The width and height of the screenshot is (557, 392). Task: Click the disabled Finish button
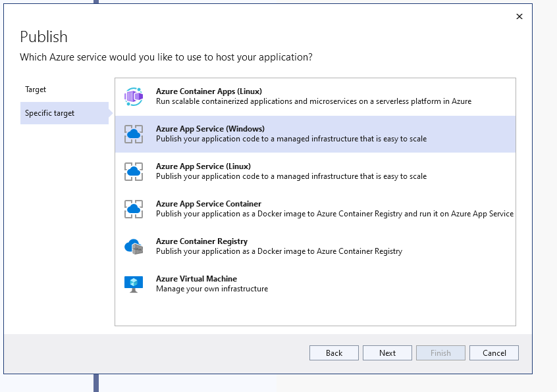(440, 353)
